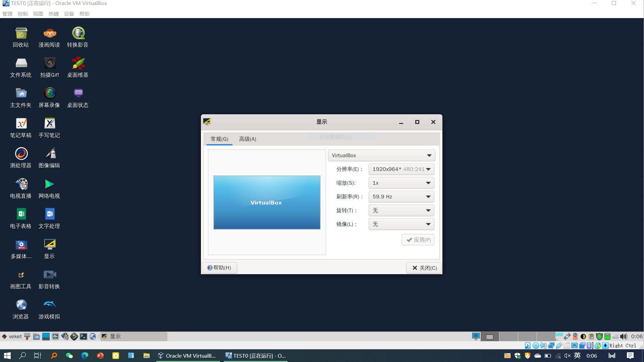Launch the 测处理器 CPU test icon
Screen dimensions: 644x362
[x=21, y=158]
